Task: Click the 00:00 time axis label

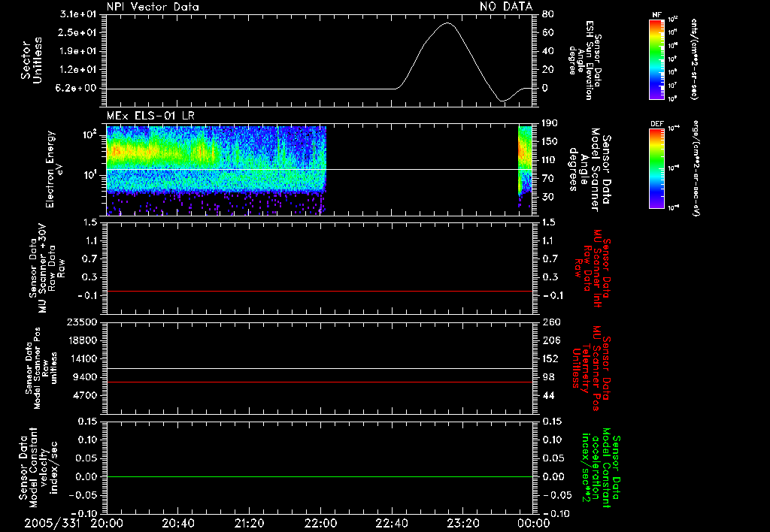Action: (x=534, y=523)
